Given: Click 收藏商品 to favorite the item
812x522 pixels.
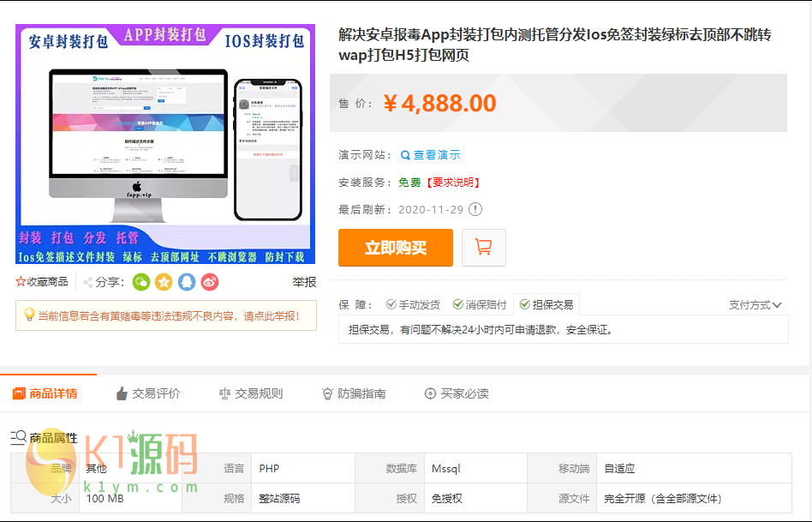Looking at the screenshot, I should [48, 282].
